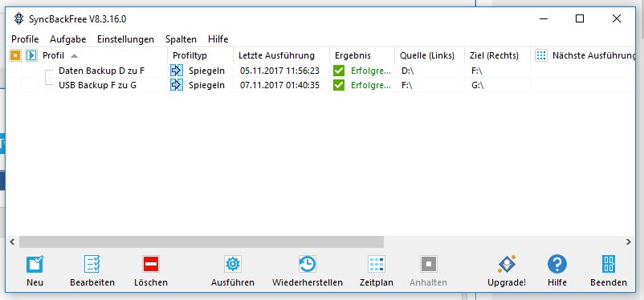Viewport: 644px width, 300px height.
Task: Click Spiegeln text in USB Backup row
Action: pyautogui.click(x=206, y=85)
